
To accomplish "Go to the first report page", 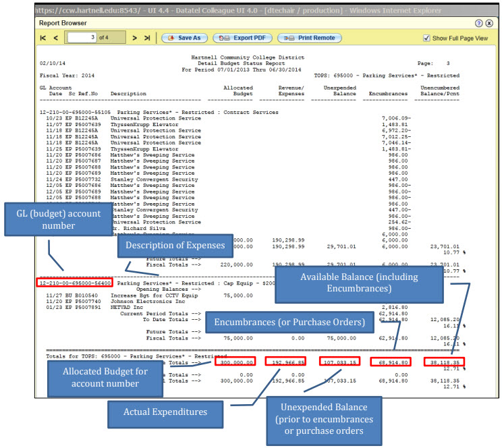I will [x=43, y=38].
